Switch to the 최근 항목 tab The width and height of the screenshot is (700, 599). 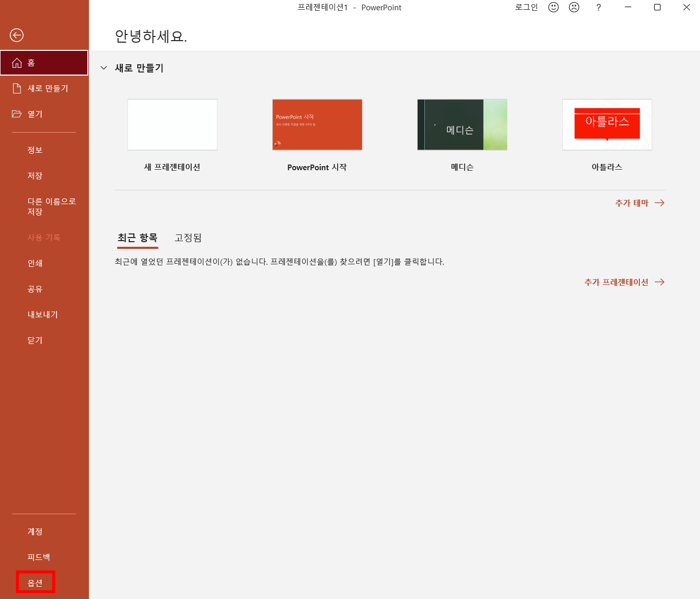[x=137, y=238]
